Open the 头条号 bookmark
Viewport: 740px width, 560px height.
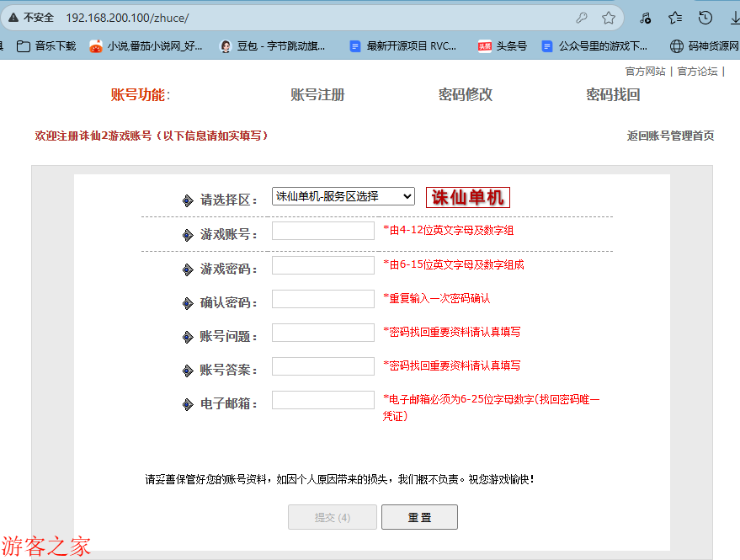point(503,46)
